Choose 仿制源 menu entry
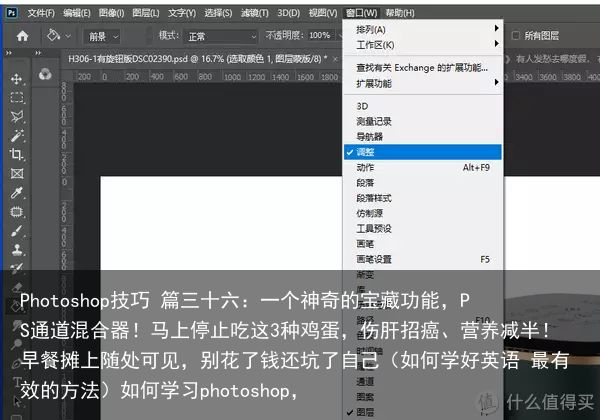This screenshot has height=420, width=600. pos(422,213)
